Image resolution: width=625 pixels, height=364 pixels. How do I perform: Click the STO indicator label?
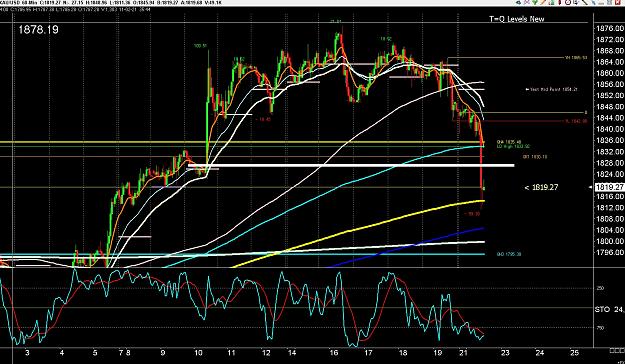[601, 309]
